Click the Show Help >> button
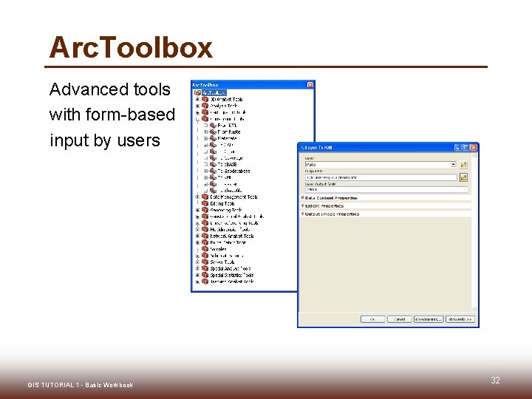Viewport: 532px width, 399px height. 460,319
